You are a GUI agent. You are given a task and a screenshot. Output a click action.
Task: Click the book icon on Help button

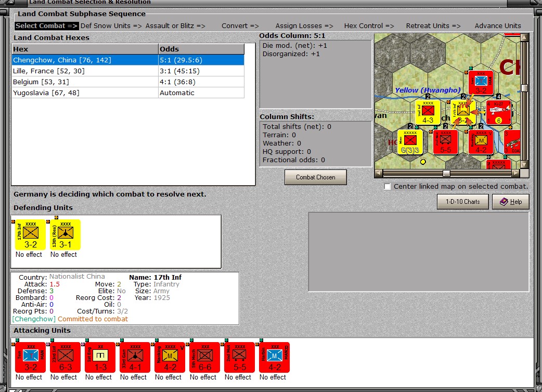(504, 202)
